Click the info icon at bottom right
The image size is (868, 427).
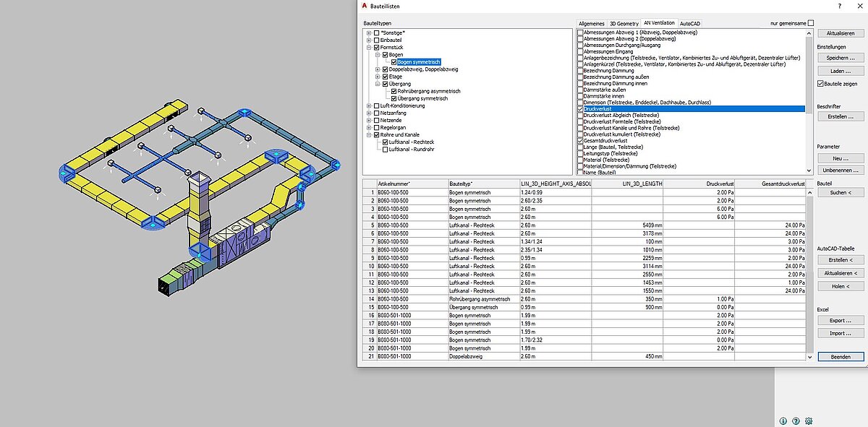click(x=783, y=420)
